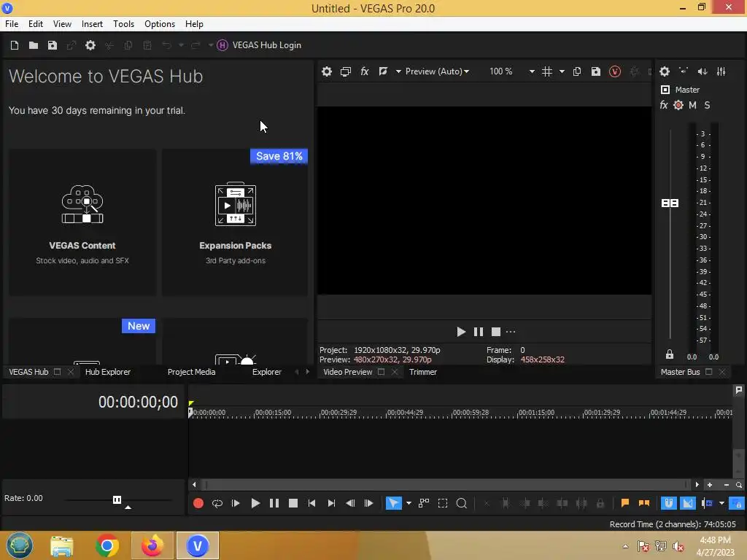Click the 00:00:00;00 timecode display
This screenshot has width=747, height=560.
click(x=138, y=402)
